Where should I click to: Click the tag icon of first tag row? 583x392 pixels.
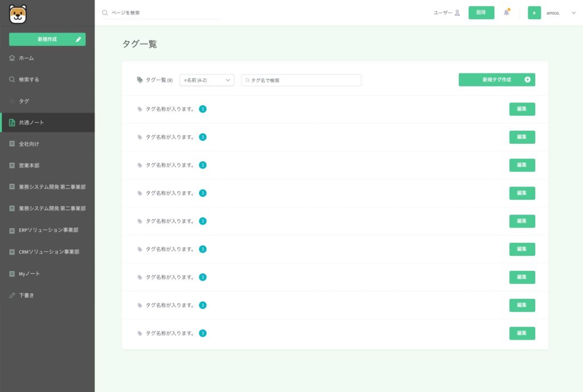pos(140,109)
